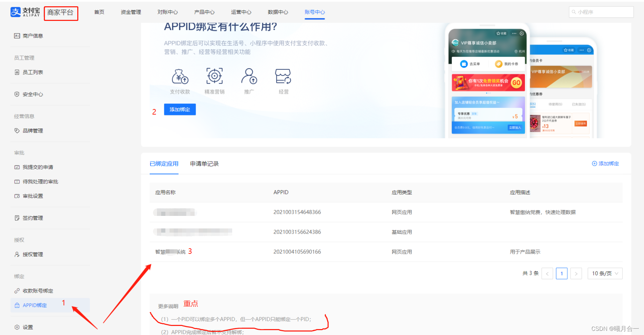644x335 pixels.
Task: Click the 添加绑定 link on the right
Action: [605, 164]
